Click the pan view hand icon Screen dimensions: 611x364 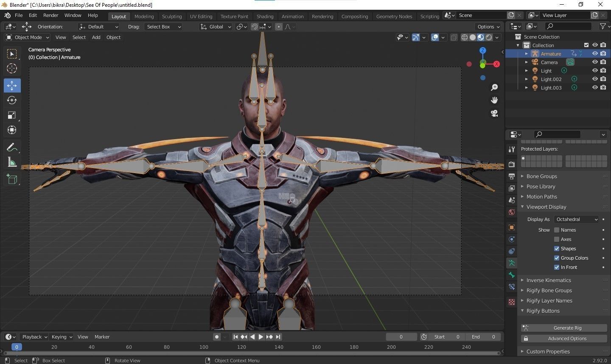[494, 100]
